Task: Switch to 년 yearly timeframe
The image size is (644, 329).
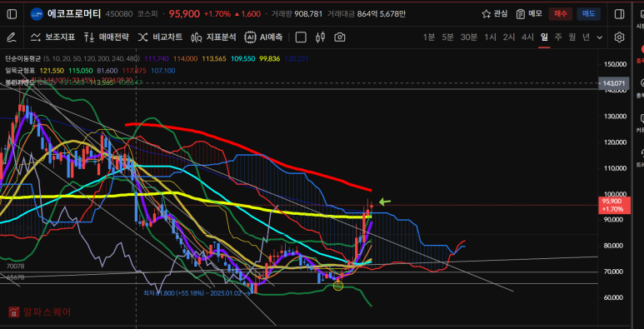Action: tap(586, 37)
